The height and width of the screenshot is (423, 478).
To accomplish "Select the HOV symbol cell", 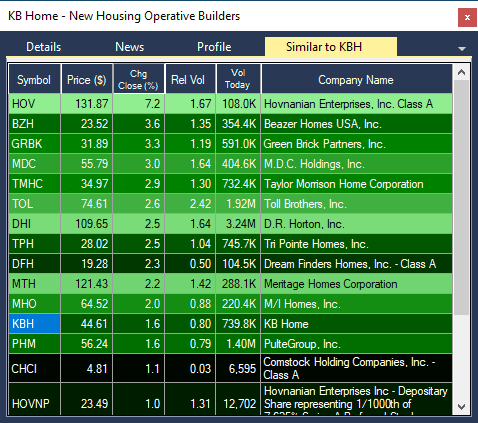I will [x=34, y=104].
